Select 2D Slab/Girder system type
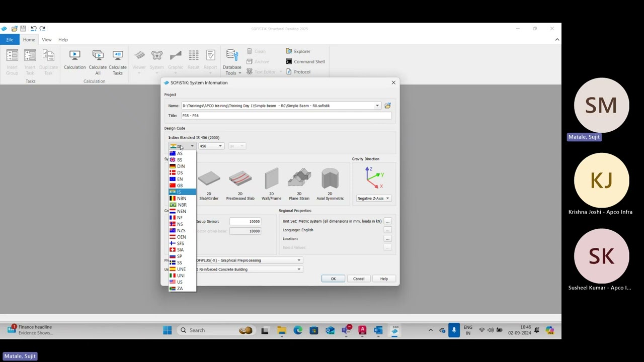644x362 pixels. pos(209,185)
